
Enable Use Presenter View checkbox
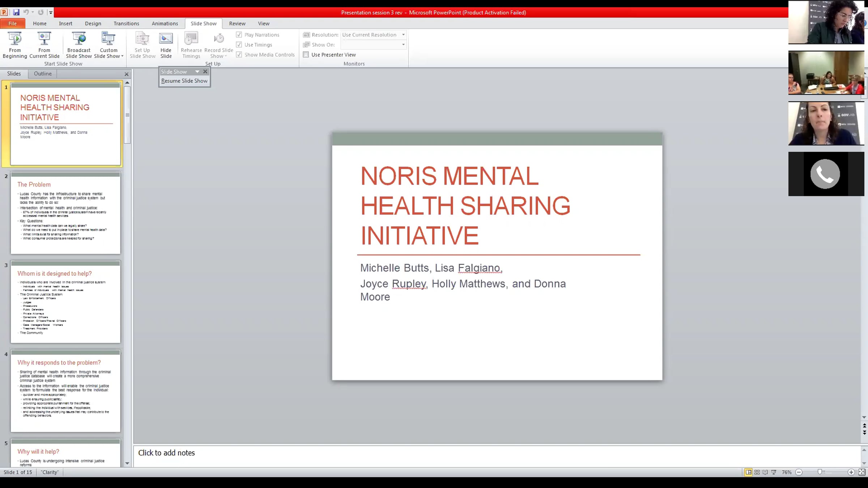[306, 55]
